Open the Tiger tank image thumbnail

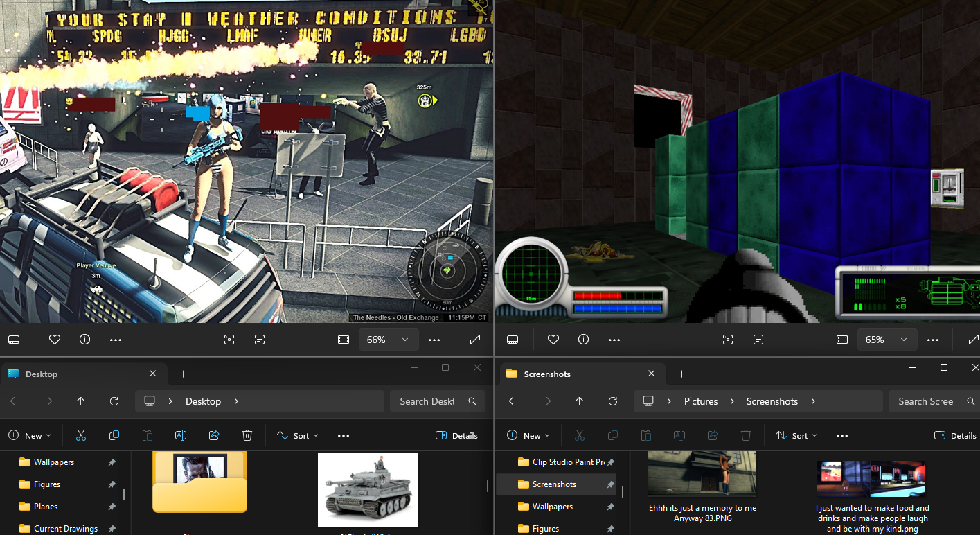pos(367,489)
